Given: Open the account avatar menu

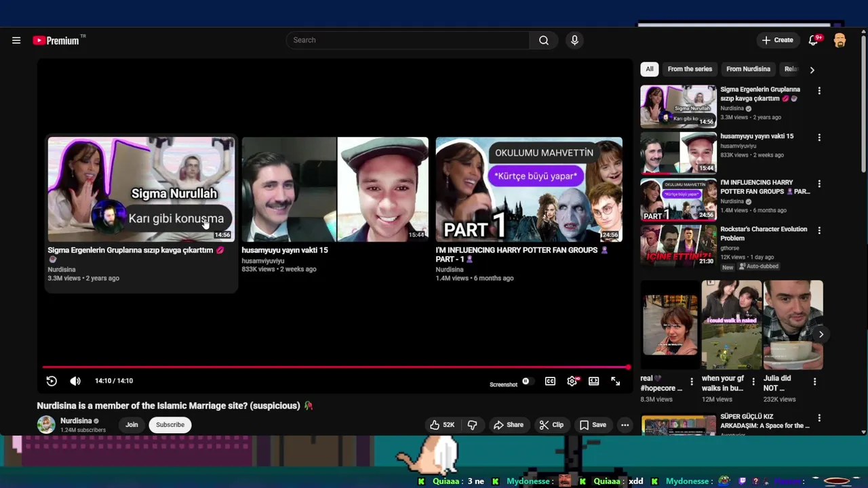Looking at the screenshot, I should 840,40.
